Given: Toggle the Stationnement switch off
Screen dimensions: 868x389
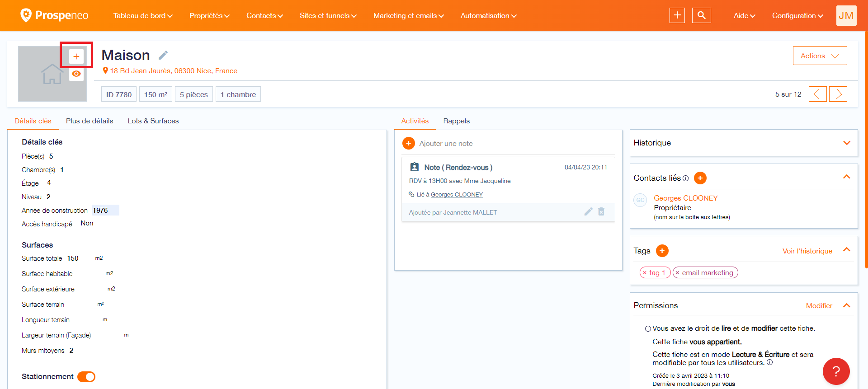Looking at the screenshot, I should (86, 377).
